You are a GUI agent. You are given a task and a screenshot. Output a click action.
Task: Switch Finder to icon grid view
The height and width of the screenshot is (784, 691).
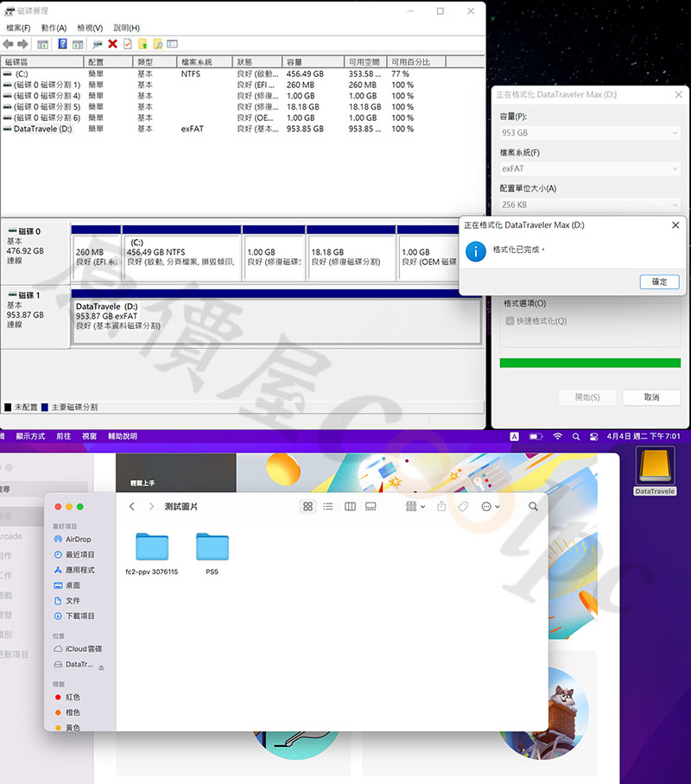(307, 507)
